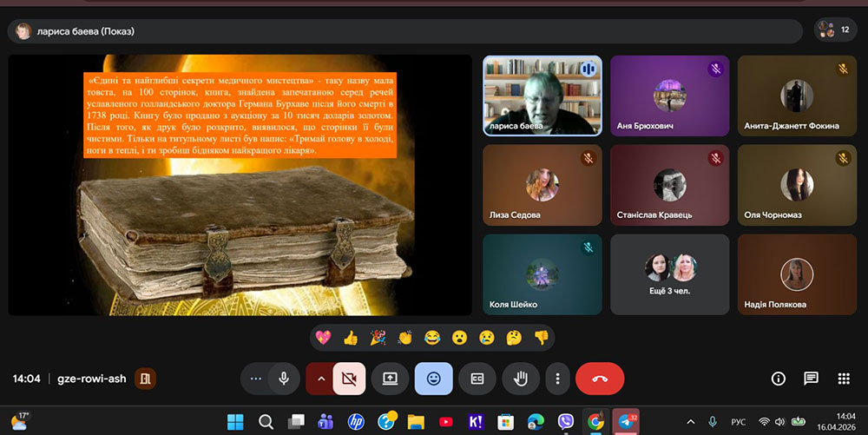This screenshot has height=435, width=868.
Task: Open the share screen option
Action: click(x=390, y=379)
